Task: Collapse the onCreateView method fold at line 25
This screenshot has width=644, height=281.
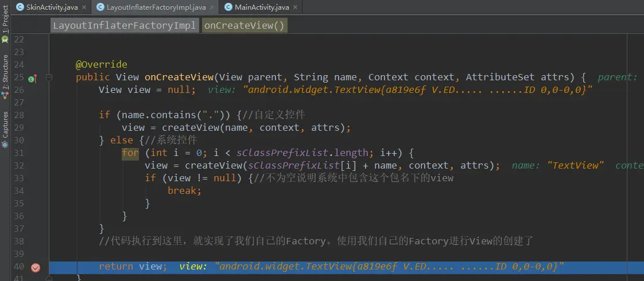Action: point(49,77)
